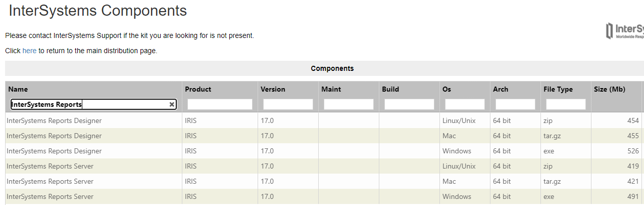Click the Version filter text box
Screen dimensions: 644x205
click(288, 104)
